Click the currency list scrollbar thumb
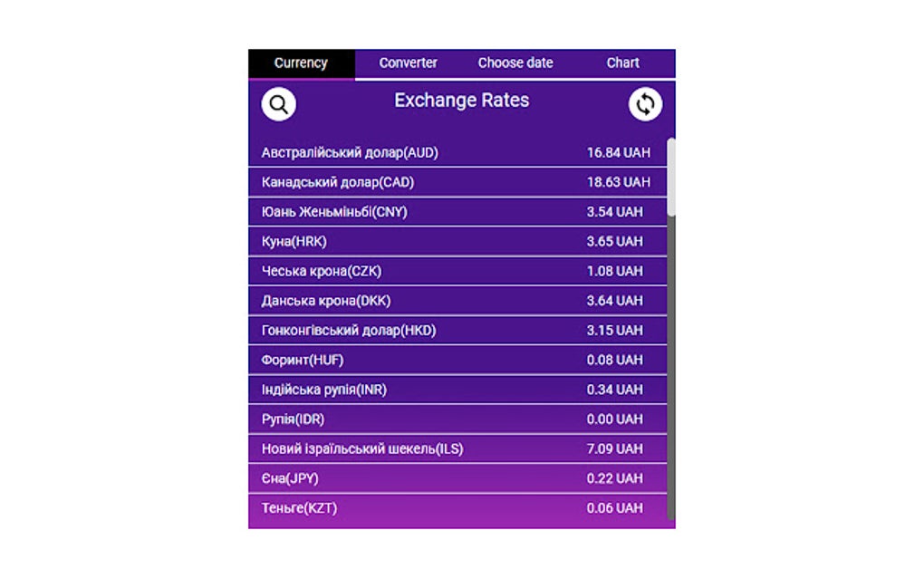Viewport: 924px width, 578px height. [671, 178]
